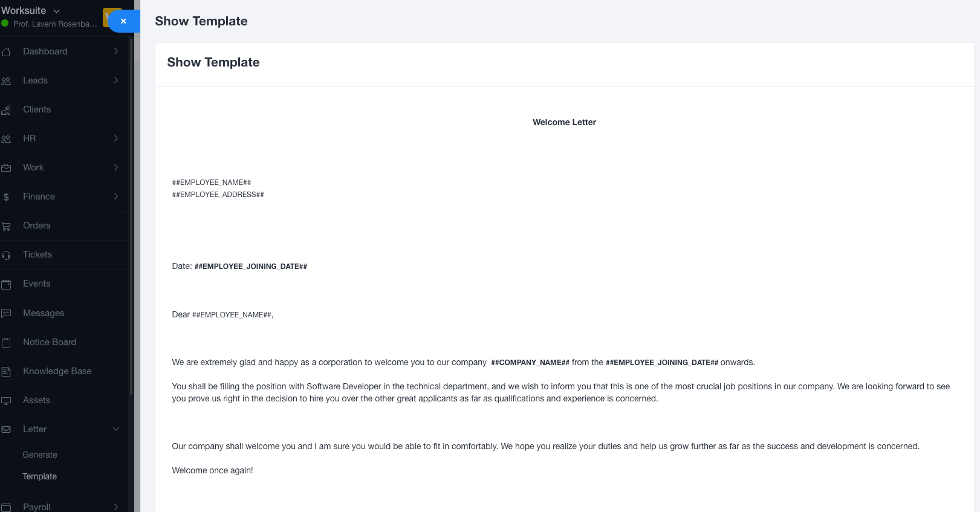
Task: Click the Letter envelope icon
Action: tap(6, 429)
